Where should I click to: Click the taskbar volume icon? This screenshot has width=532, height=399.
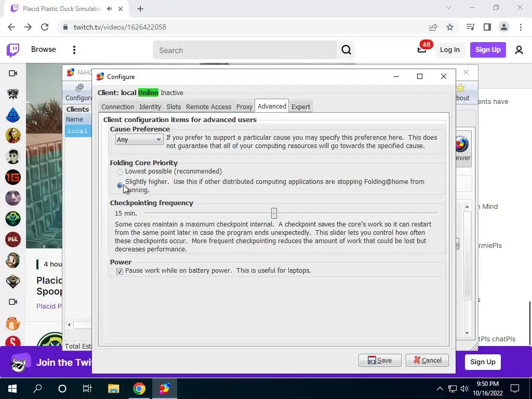point(464,389)
